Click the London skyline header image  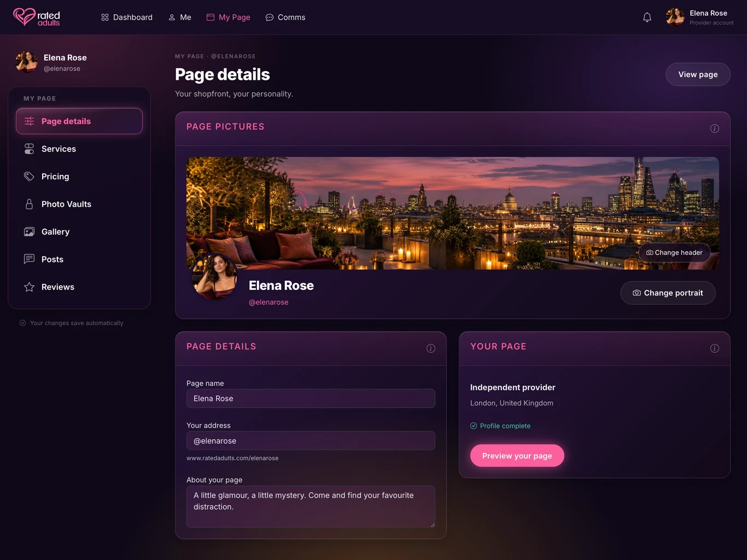[453, 213]
